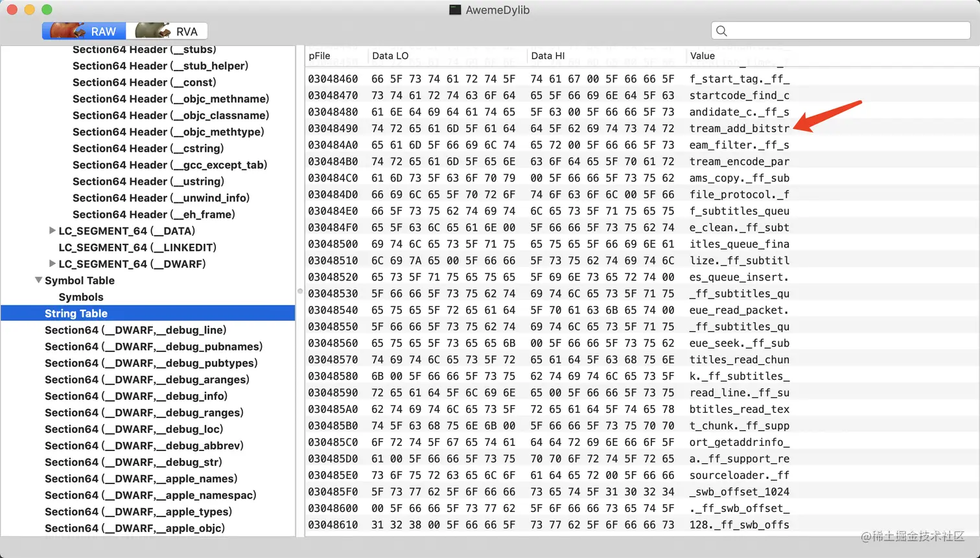Open Section64 (__DWARF,__debug_pubtypes)
This screenshot has height=558, width=980.
tap(151, 363)
